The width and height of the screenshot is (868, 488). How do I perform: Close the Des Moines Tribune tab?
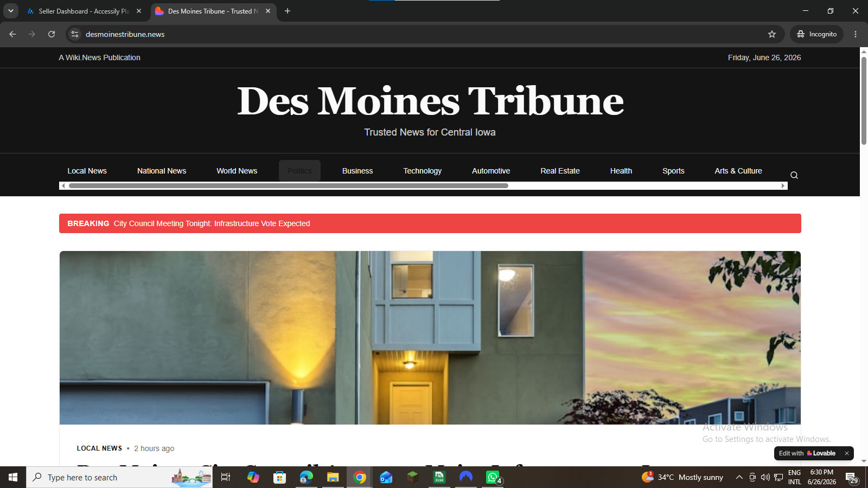coord(268,11)
